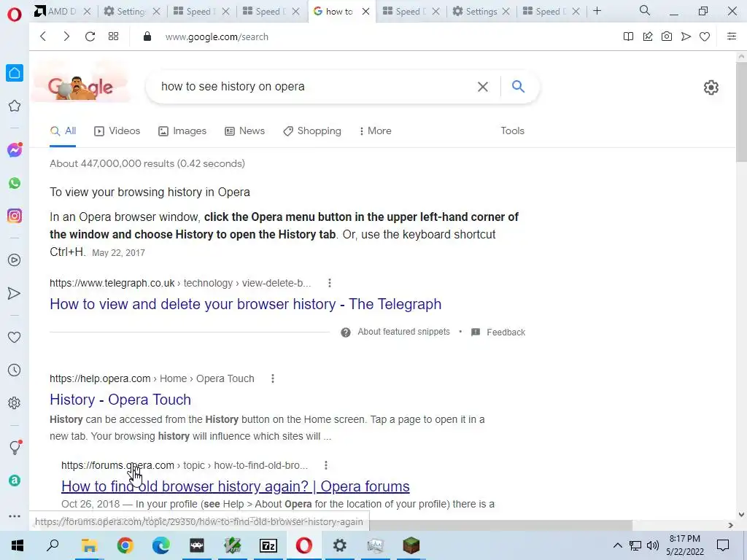
Task: Open Windows Start menu
Action: click(18, 545)
